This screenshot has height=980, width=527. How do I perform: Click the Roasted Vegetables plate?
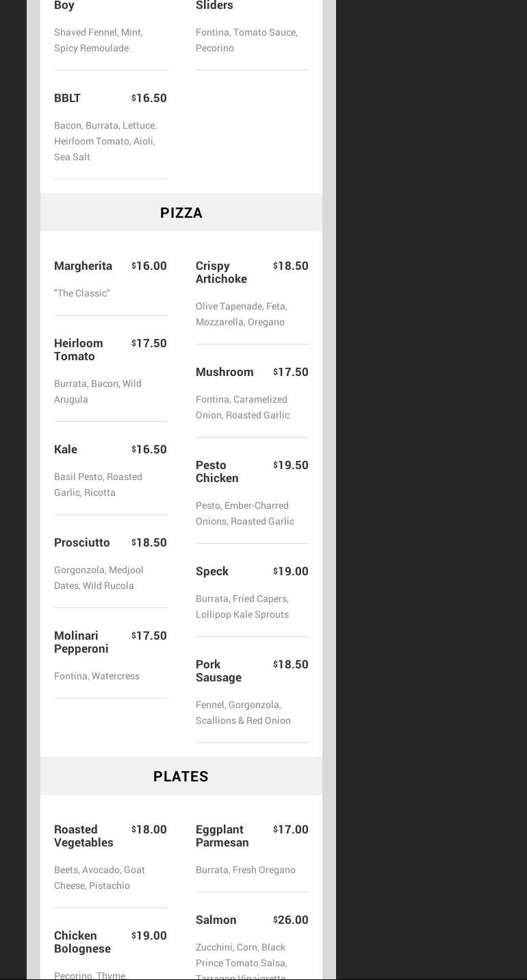(83, 836)
